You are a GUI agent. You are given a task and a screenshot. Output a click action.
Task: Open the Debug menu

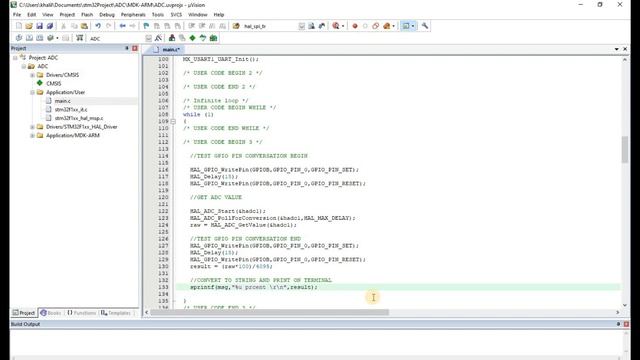pos(107,15)
